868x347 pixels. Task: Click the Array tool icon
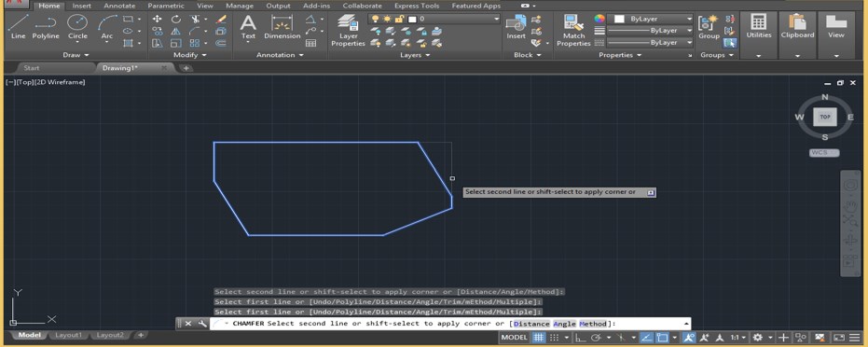(x=194, y=43)
